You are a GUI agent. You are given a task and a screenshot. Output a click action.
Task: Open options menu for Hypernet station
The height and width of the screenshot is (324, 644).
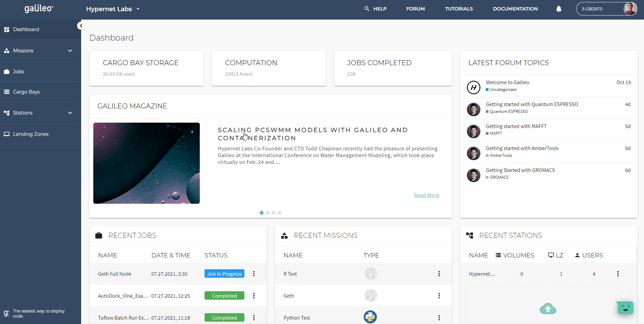coord(618,274)
